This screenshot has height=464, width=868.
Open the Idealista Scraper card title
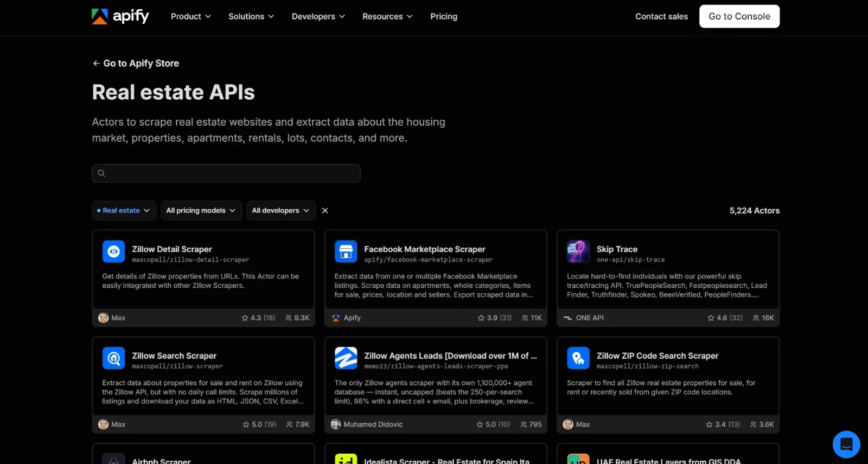pos(446,461)
